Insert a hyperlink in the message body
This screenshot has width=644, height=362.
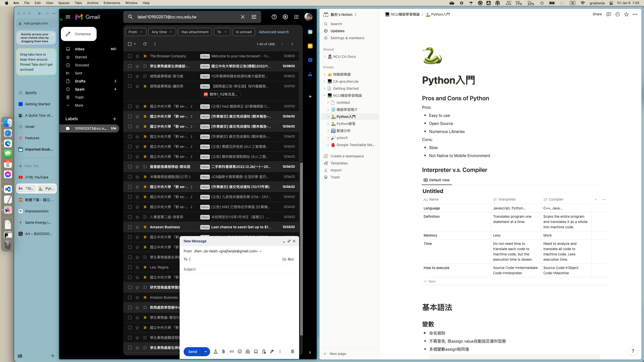[231, 351]
